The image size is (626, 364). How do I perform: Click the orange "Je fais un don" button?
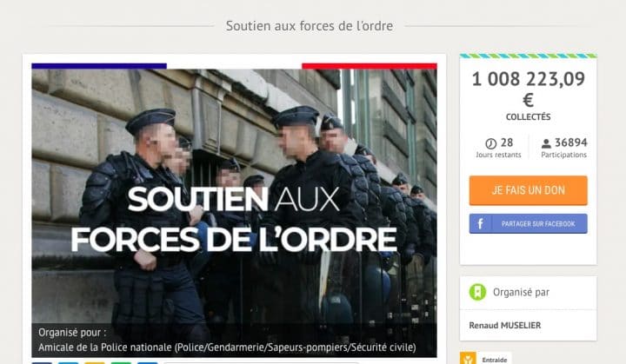pyautogui.click(x=529, y=190)
